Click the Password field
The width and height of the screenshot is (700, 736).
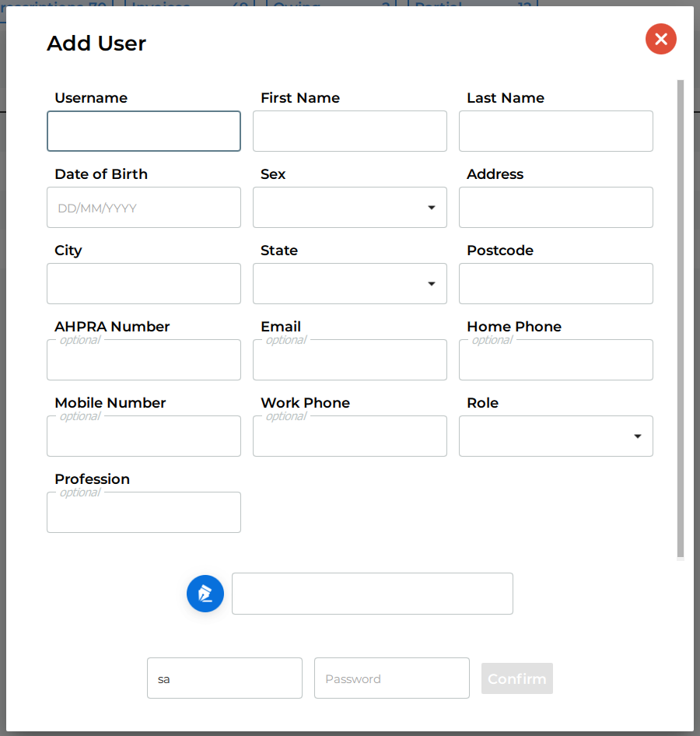(x=391, y=678)
